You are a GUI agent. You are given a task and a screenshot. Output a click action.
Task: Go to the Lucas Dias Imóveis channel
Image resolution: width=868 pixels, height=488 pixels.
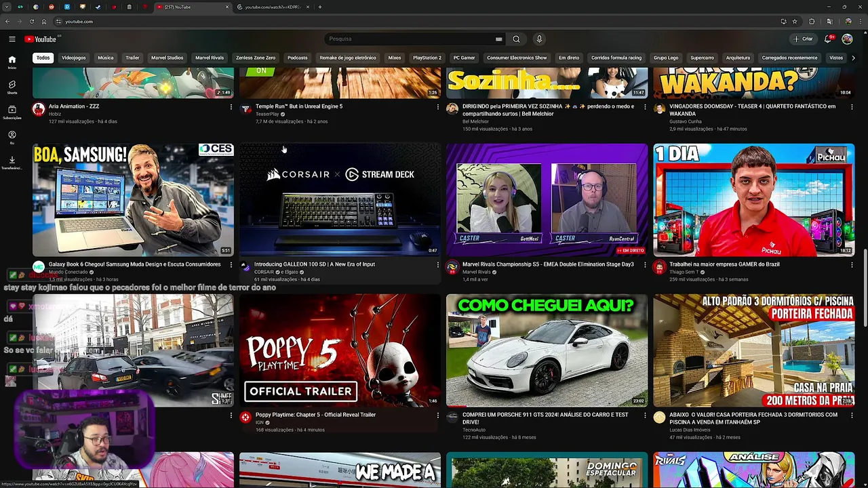[x=690, y=430]
